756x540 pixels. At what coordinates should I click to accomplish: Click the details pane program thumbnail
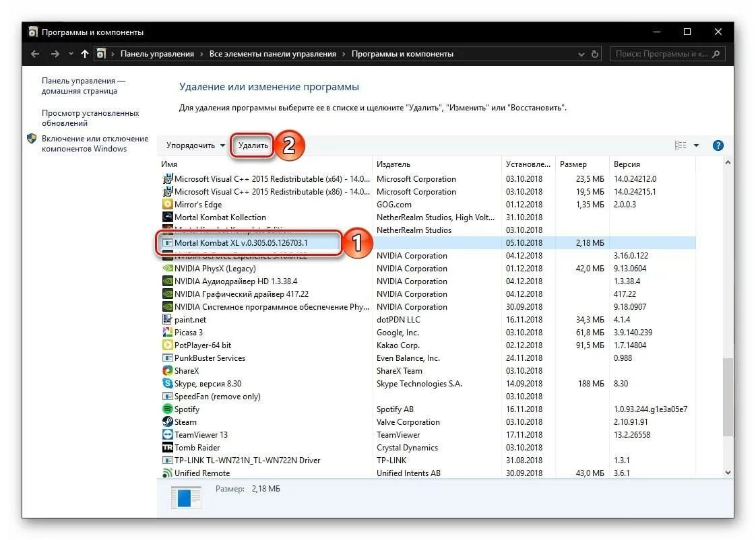click(186, 497)
